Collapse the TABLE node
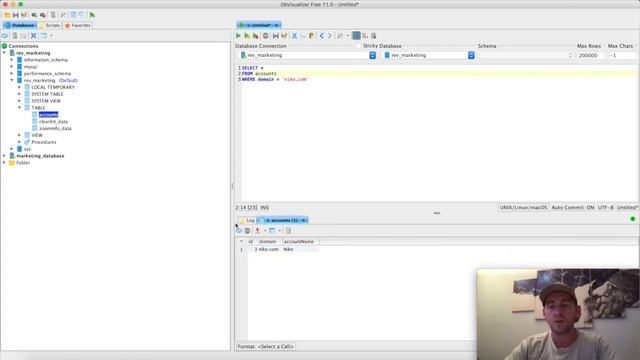 click(x=19, y=108)
